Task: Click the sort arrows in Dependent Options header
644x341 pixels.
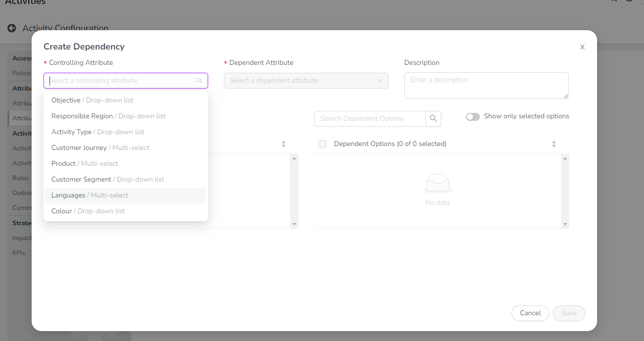Action: 554,144
